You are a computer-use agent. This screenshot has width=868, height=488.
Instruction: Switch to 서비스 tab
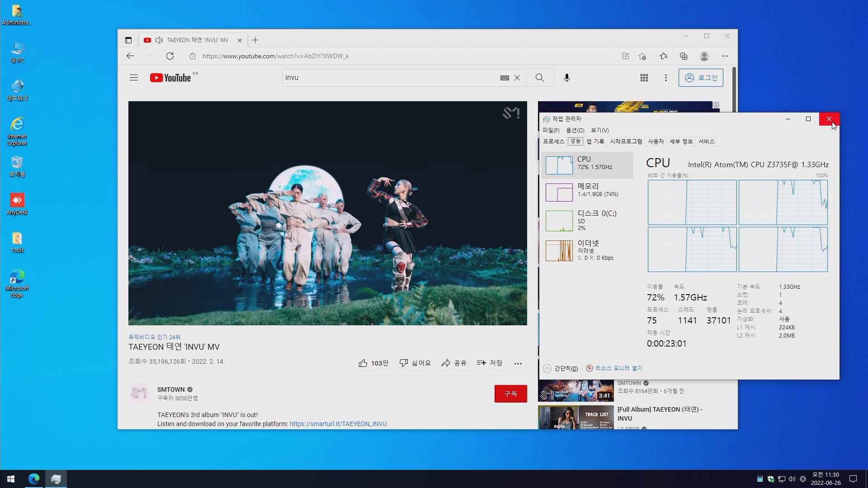tap(706, 141)
